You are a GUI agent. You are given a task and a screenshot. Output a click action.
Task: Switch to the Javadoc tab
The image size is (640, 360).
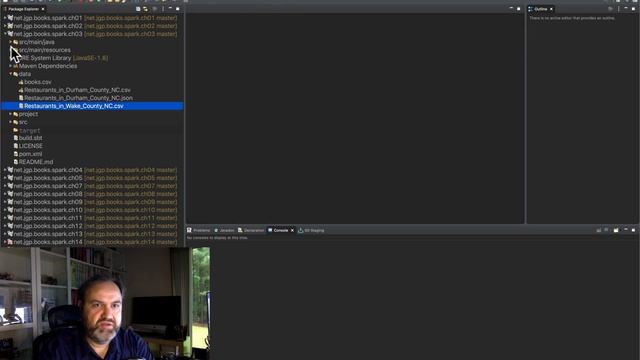(x=224, y=230)
